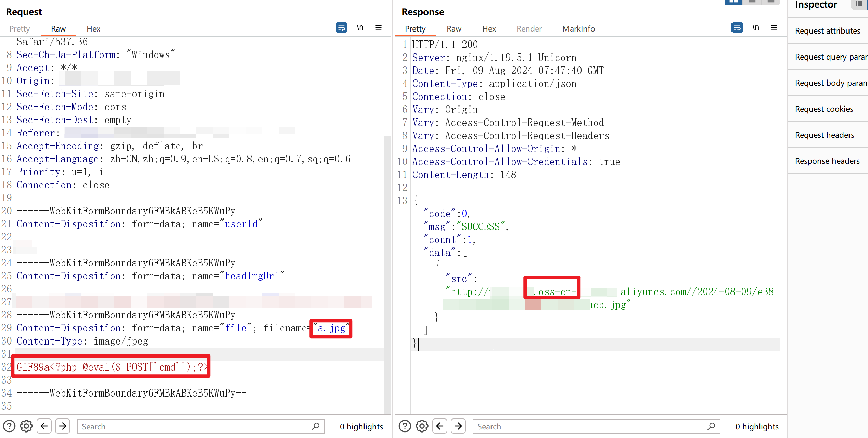Click "Accept-Encoding: gzip, deflate, br" header
The width and height of the screenshot is (868, 438).
tap(110, 146)
